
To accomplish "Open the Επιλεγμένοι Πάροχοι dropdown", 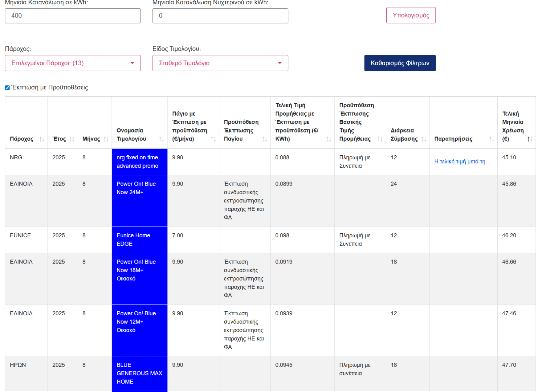I will point(73,63).
